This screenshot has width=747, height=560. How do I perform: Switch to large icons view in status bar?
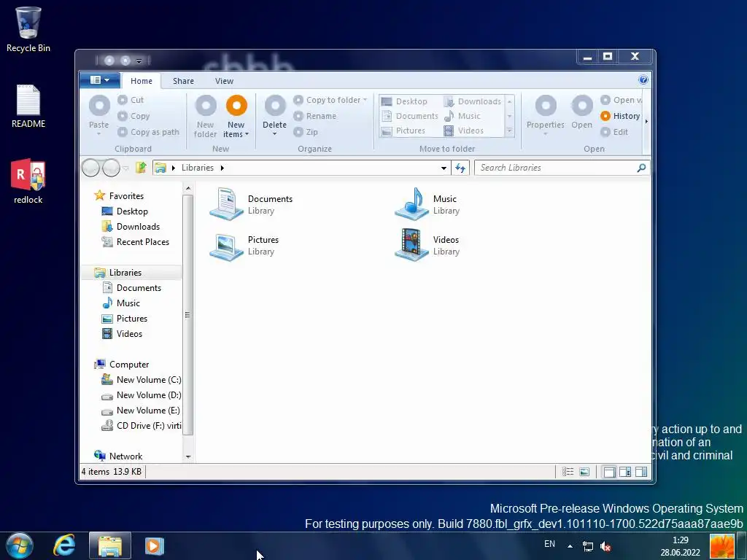(584, 472)
